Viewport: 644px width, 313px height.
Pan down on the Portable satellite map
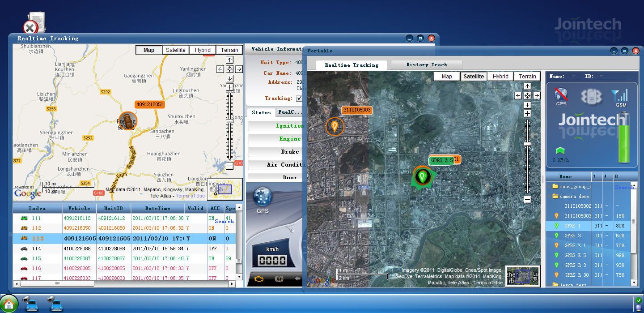point(527,105)
